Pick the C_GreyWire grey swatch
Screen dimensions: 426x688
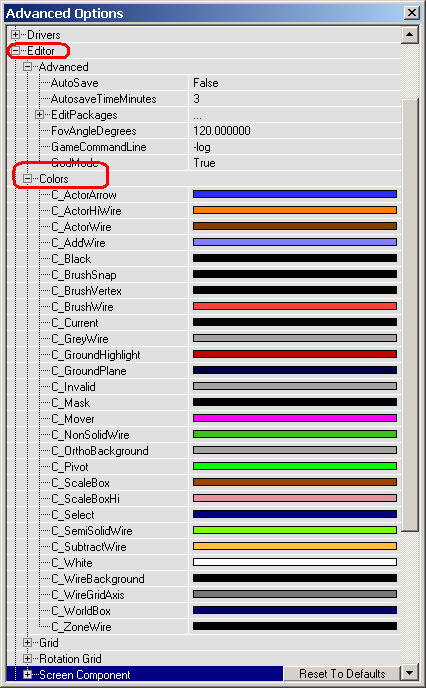pos(295,338)
